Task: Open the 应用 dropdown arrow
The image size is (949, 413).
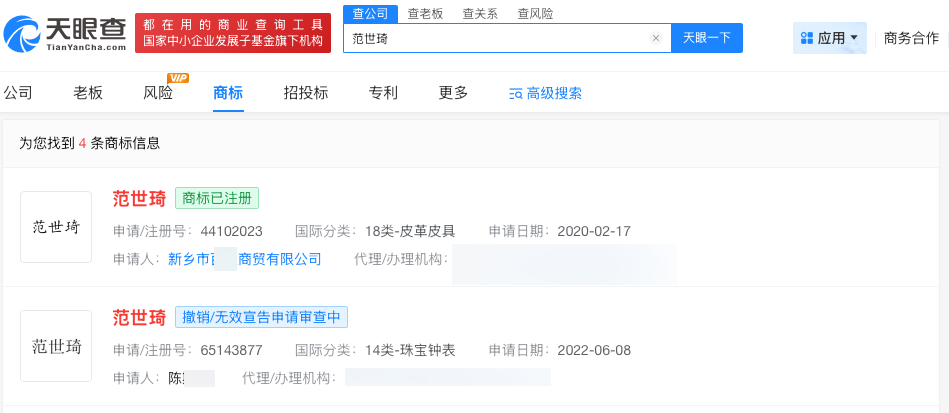Action: 854,38
